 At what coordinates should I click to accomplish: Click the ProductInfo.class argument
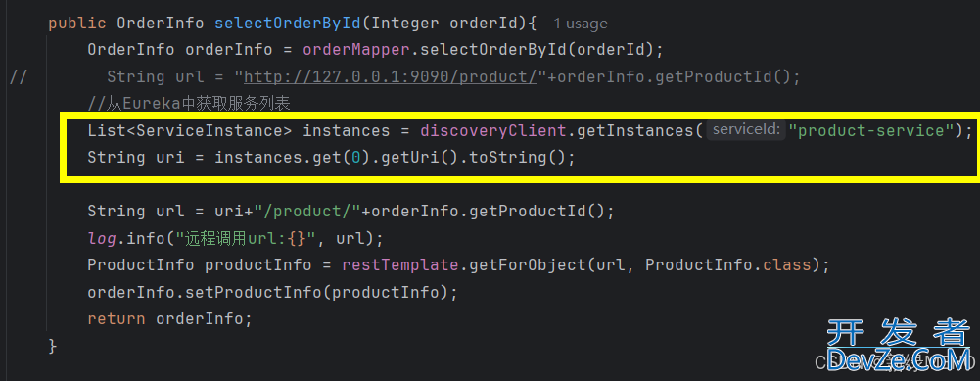pyautogui.click(x=727, y=265)
